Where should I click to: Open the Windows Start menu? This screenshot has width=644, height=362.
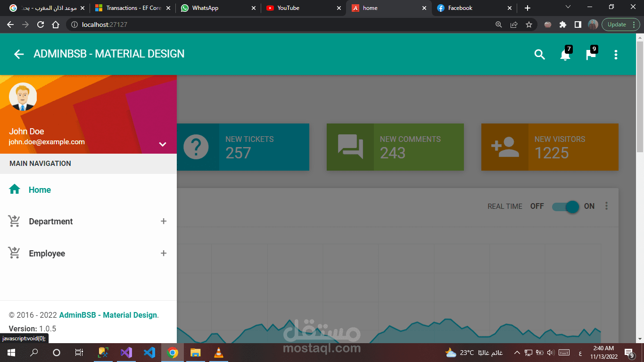pyautogui.click(x=11, y=353)
